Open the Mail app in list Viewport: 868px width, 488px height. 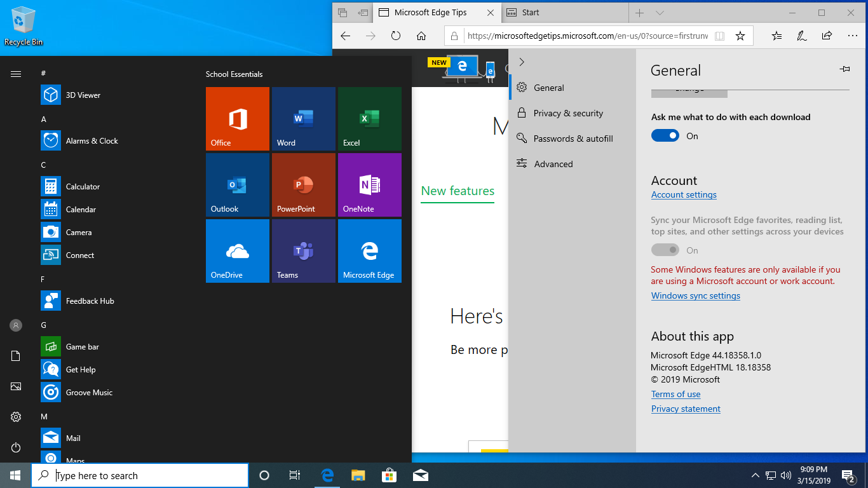(x=114, y=438)
